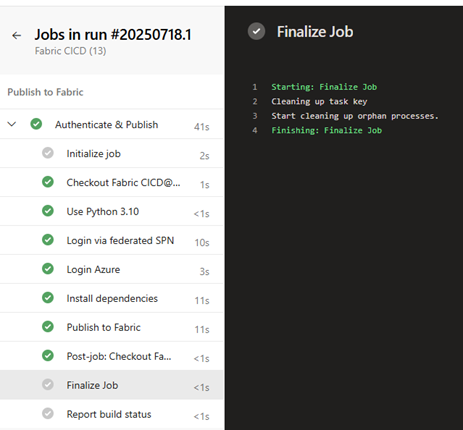Select the Post-job: Checkout step

[x=111, y=356]
